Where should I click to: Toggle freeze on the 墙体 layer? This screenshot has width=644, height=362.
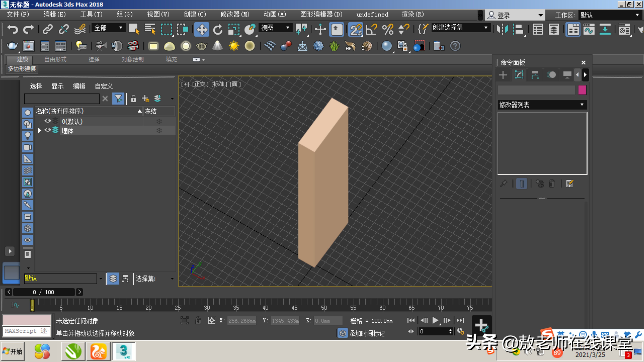[159, 130]
